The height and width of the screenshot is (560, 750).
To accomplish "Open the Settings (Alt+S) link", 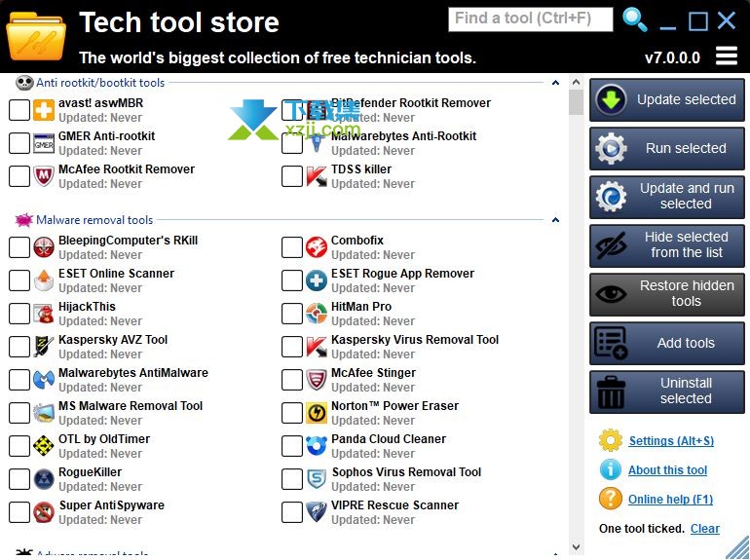I will coord(671,441).
